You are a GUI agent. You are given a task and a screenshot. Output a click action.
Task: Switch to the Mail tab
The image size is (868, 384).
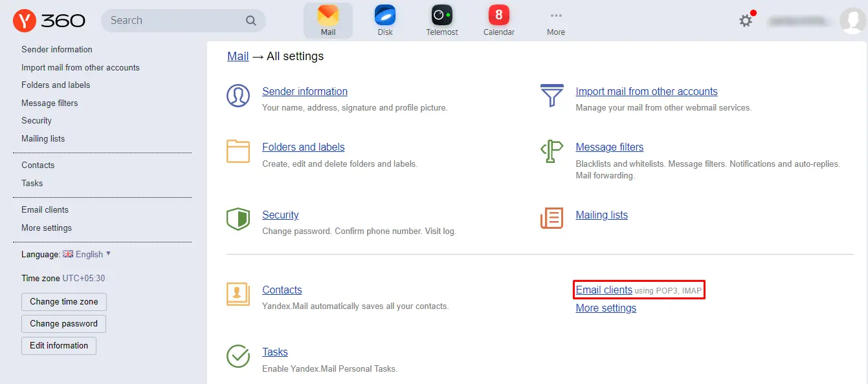(x=328, y=21)
